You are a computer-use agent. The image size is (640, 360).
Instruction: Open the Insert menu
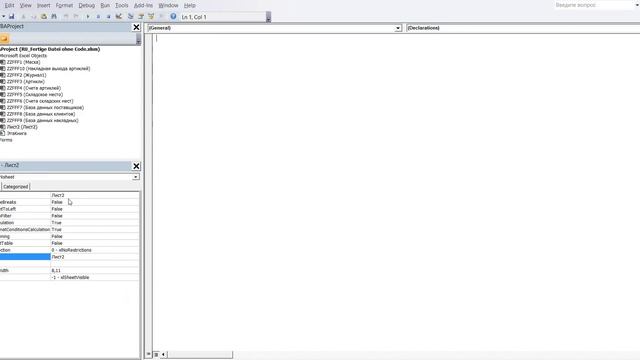pyautogui.click(x=43, y=5)
